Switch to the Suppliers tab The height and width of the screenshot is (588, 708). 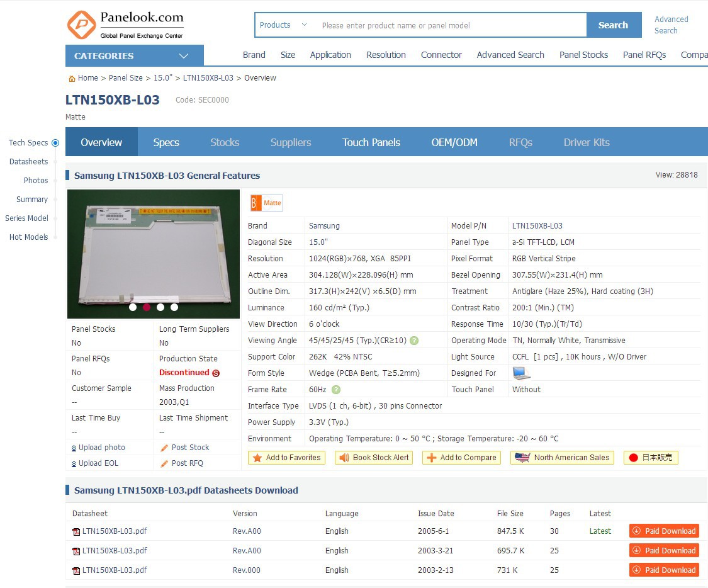tap(291, 142)
